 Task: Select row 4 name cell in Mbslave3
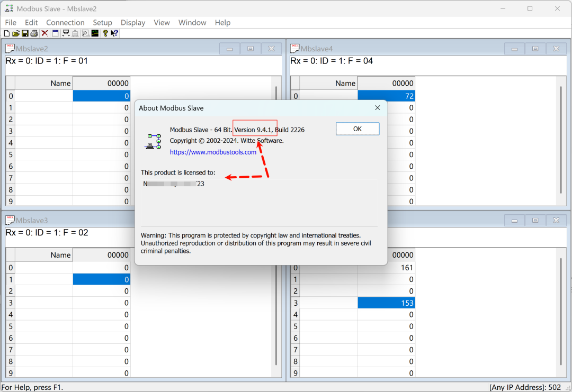tap(44, 314)
